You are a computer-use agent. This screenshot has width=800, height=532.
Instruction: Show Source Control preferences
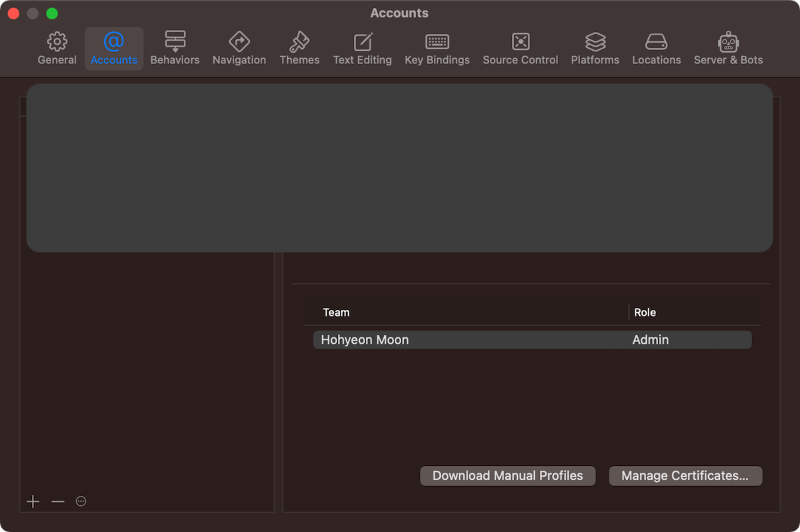click(x=520, y=49)
